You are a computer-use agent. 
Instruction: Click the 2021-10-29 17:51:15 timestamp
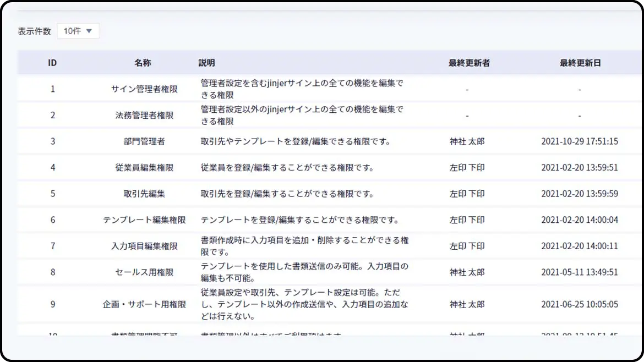coord(580,141)
